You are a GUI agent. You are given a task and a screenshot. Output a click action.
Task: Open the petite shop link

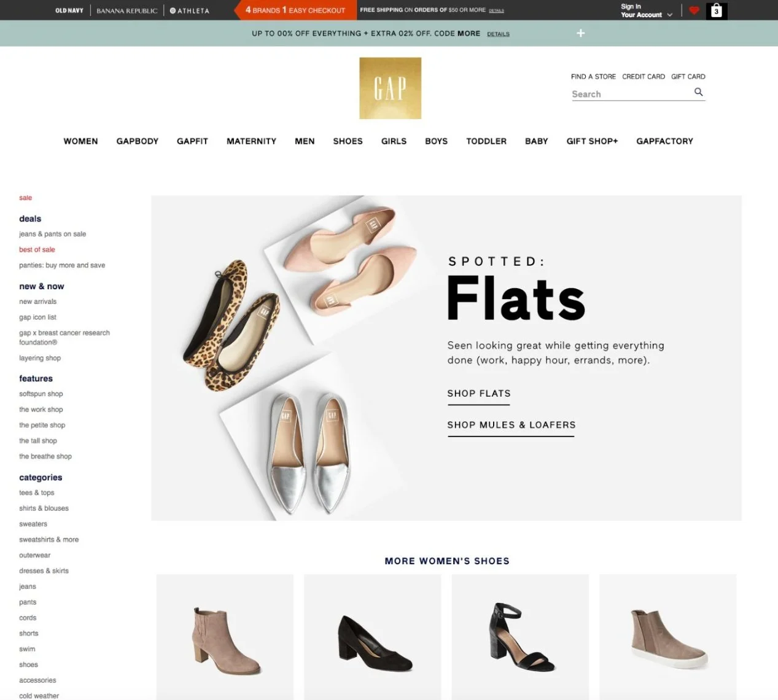42,425
